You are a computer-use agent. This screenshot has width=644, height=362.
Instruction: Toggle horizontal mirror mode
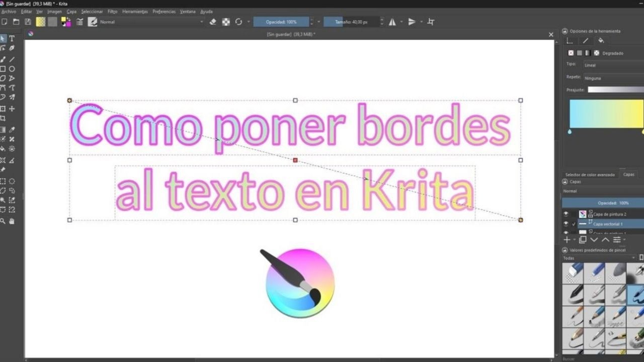tap(392, 22)
